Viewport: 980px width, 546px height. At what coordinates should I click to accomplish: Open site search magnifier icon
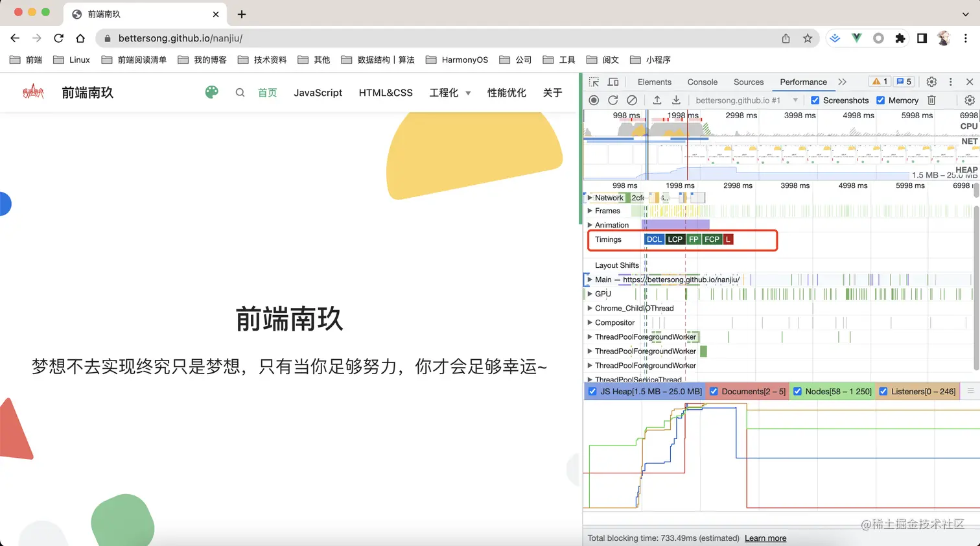coord(240,93)
